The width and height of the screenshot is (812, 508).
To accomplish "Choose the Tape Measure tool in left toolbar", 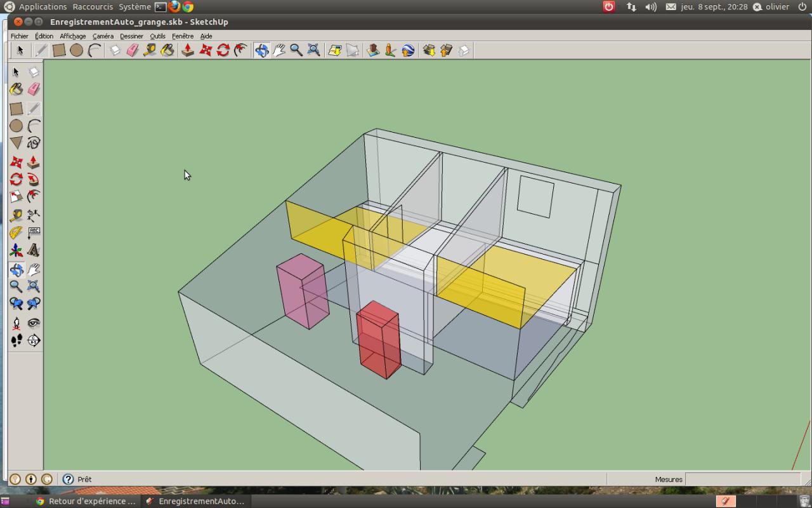I will point(16,216).
